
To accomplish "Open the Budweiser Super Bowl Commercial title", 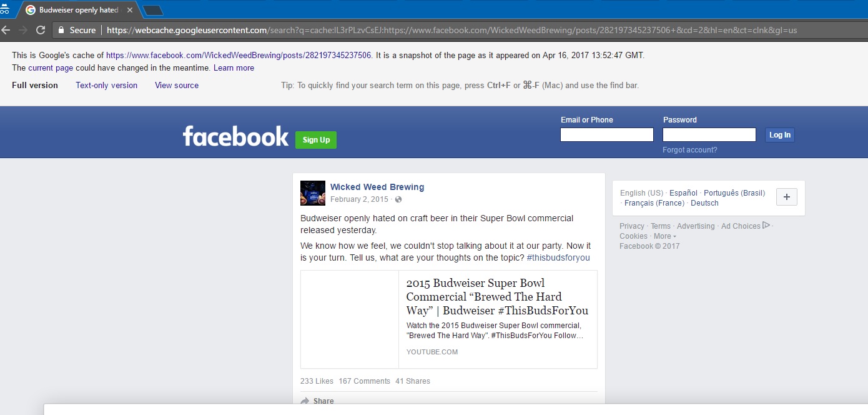I will [497, 297].
